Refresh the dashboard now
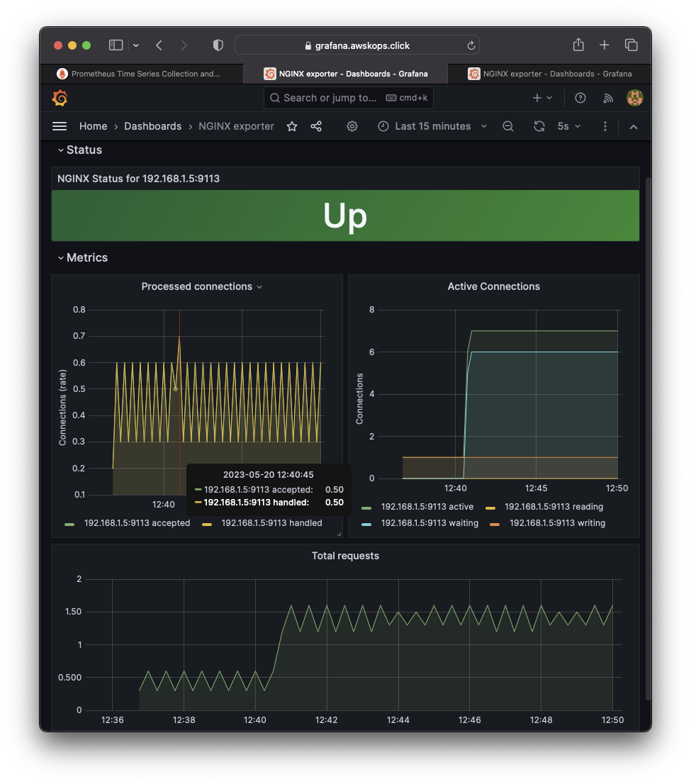Screen dimensions: 691x784 (539, 126)
